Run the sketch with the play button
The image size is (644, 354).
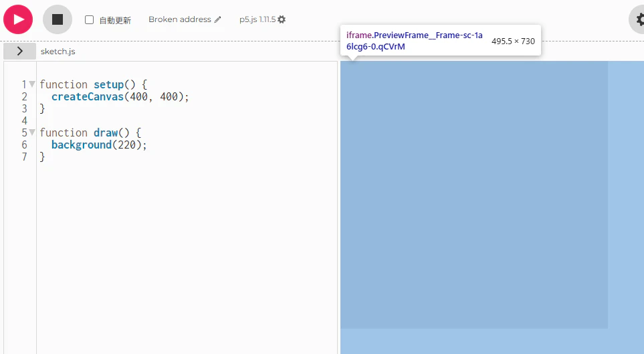pos(18,19)
